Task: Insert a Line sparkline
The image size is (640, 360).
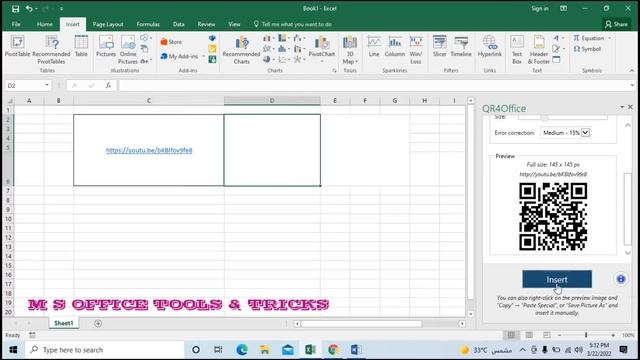Action: click(x=374, y=46)
